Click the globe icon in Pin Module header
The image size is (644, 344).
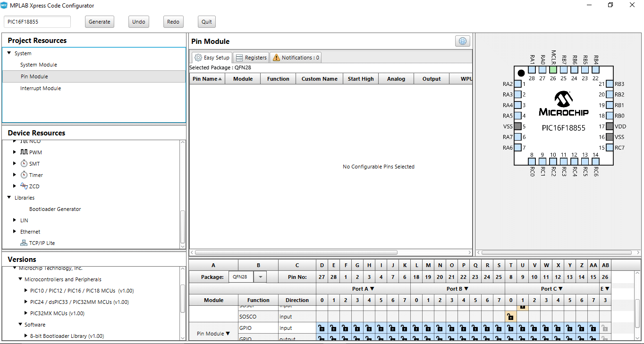(x=462, y=41)
